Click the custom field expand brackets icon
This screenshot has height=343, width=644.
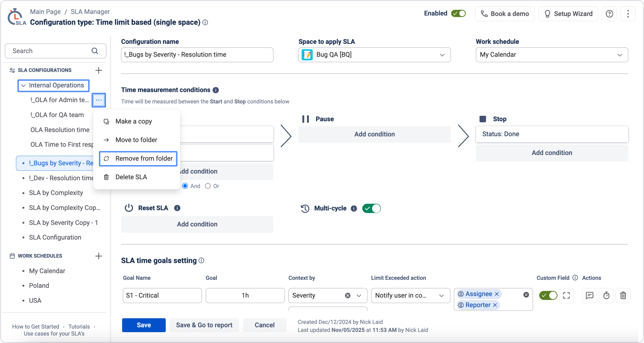(x=566, y=296)
